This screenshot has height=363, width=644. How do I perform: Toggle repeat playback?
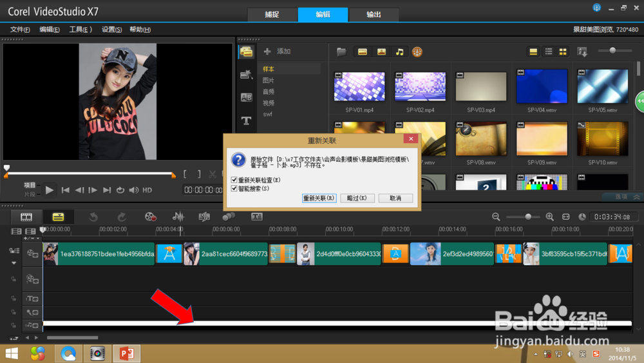(x=120, y=190)
